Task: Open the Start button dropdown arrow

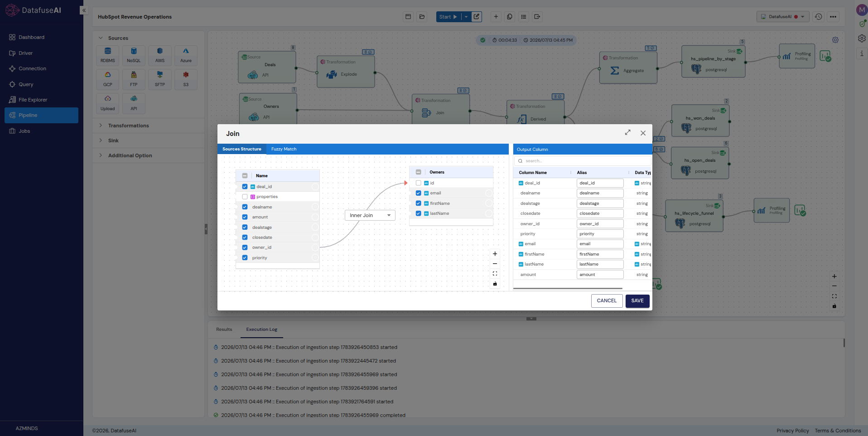Action: point(466,17)
